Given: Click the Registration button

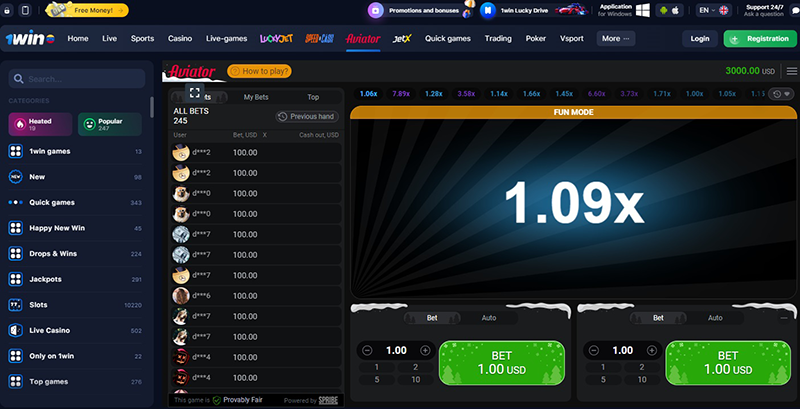Looking at the screenshot, I should [760, 39].
